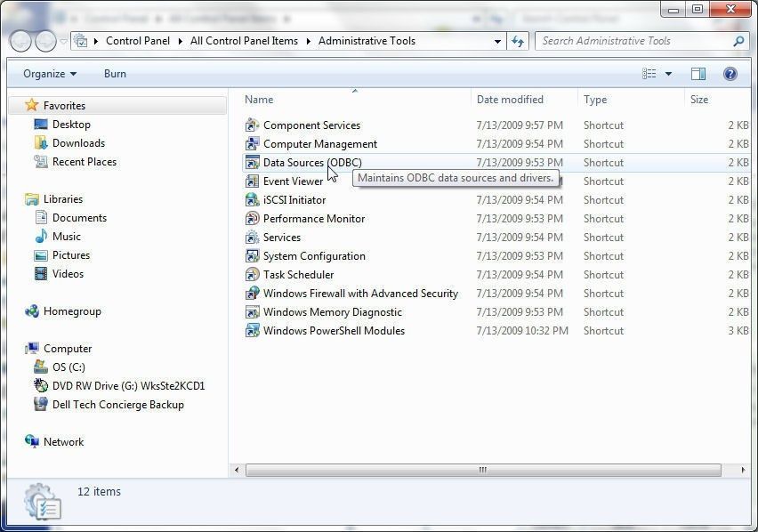Image resolution: width=758 pixels, height=532 pixels.
Task: Expand the arrow after All Control Panel Items
Action: [x=308, y=42]
